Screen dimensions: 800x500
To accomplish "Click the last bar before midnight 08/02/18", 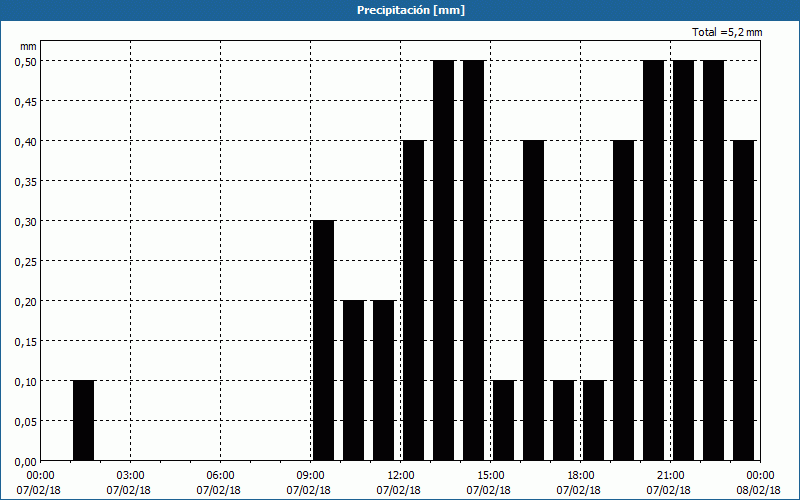I will 743,301.
